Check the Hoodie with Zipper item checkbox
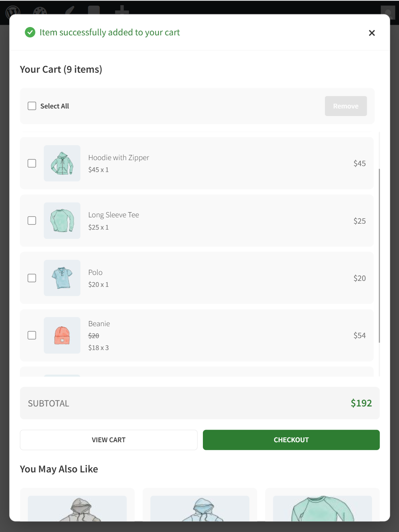 (x=32, y=163)
